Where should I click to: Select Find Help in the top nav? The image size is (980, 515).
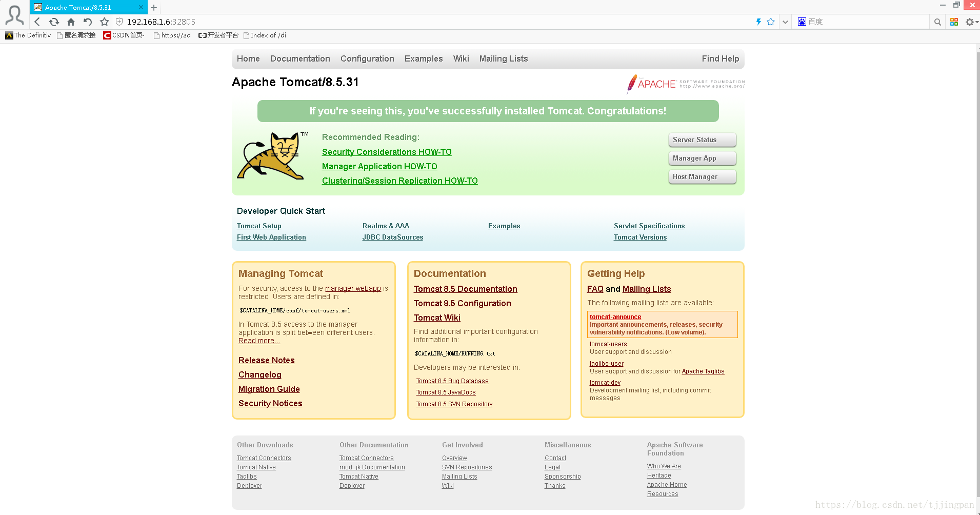pyautogui.click(x=721, y=58)
